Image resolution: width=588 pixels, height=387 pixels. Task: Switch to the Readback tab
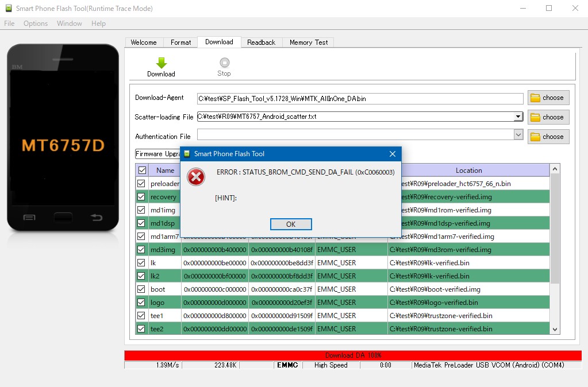[262, 42]
